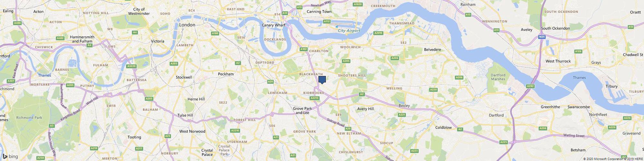Image resolution: width=644 pixels, height=161 pixels.
Task: Select the Woolwich district label
Action: click(x=350, y=47)
